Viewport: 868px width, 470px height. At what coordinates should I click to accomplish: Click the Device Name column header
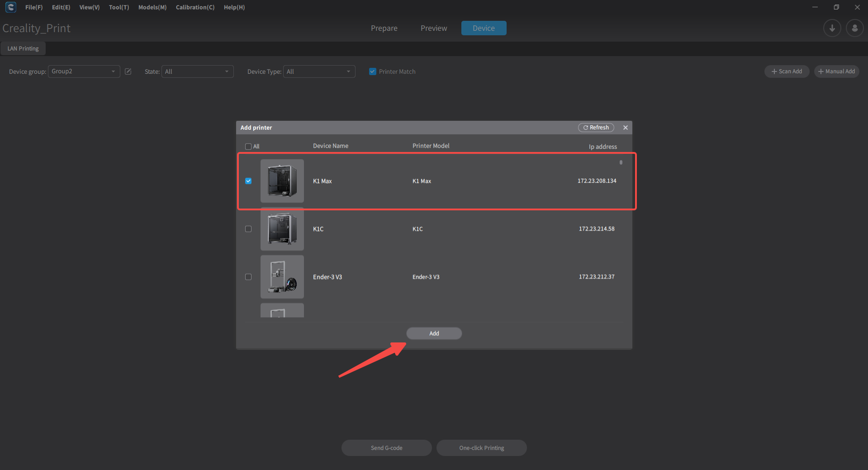click(331, 146)
